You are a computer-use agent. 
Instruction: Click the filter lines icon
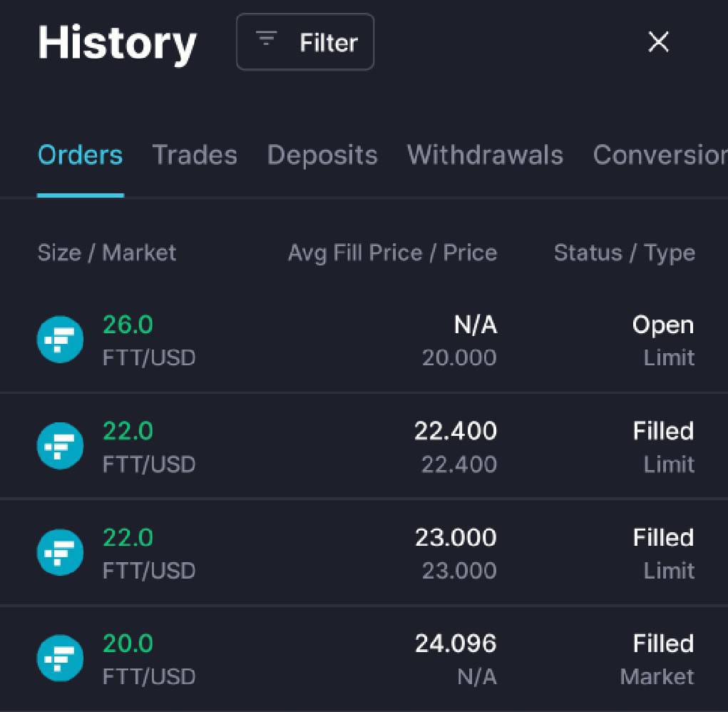coord(267,39)
